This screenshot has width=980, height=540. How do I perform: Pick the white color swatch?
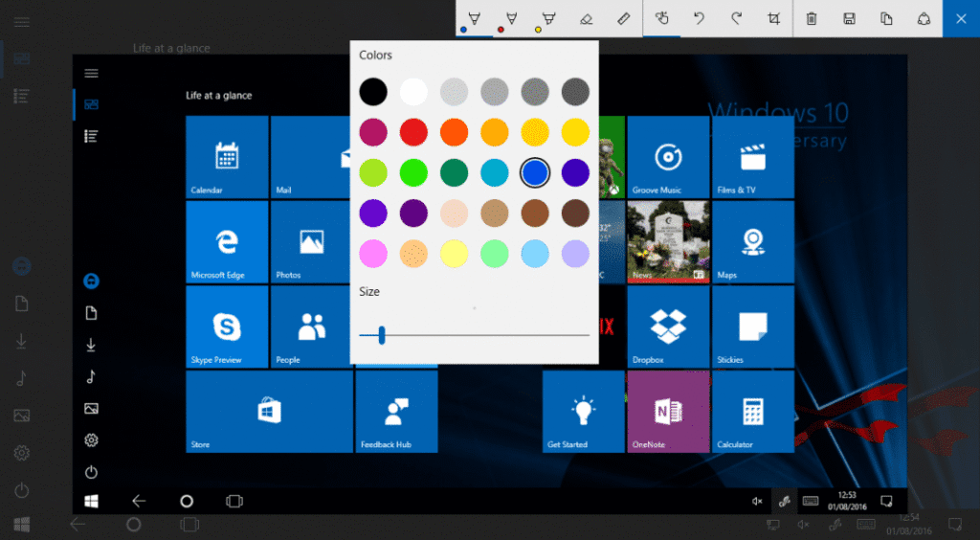tap(413, 92)
